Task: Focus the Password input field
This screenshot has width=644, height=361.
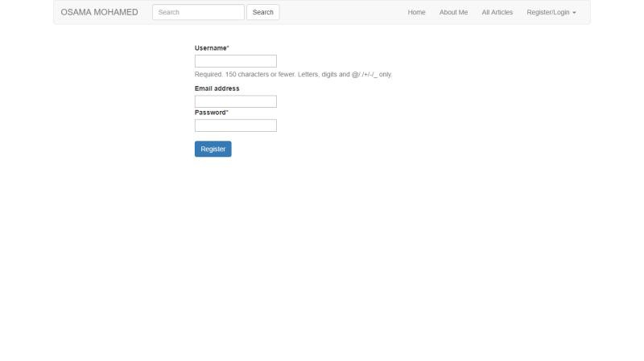Action: point(236,125)
